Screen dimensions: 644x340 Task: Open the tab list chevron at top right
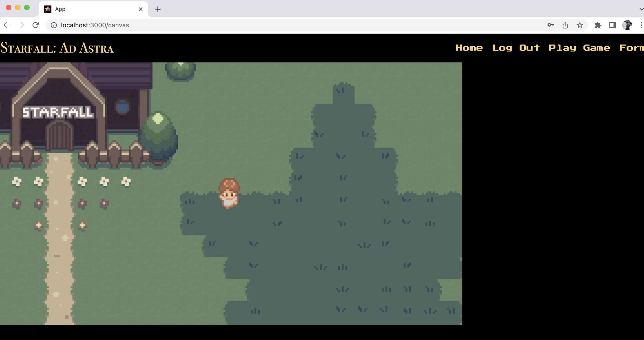[x=641, y=9]
